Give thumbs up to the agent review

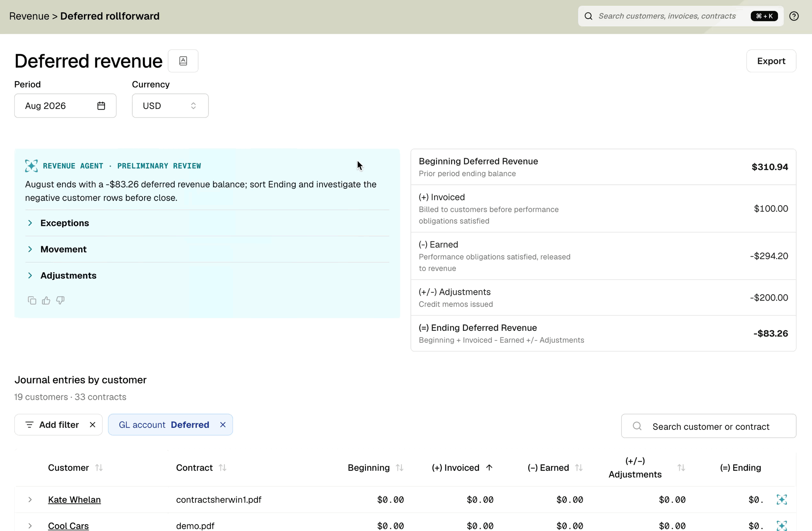coord(46,300)
